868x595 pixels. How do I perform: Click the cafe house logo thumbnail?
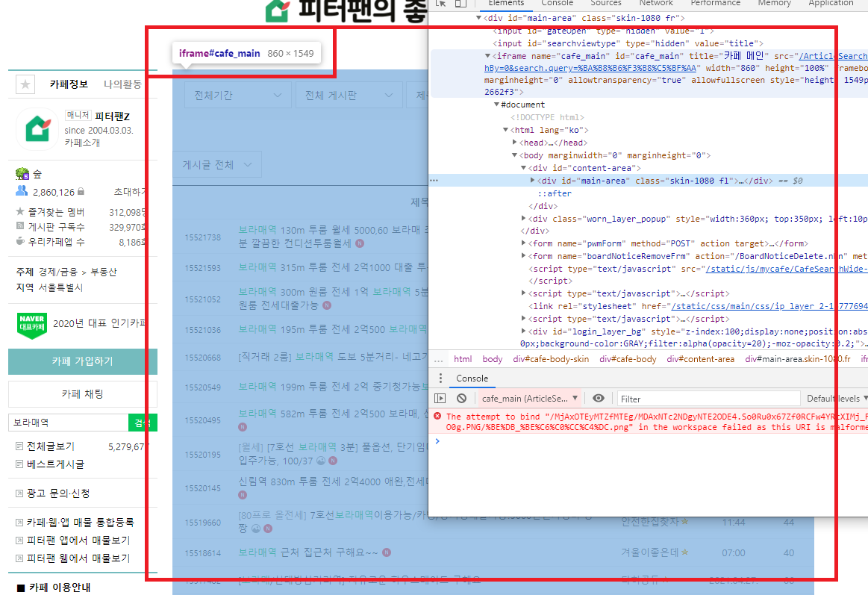click(37, 129)
